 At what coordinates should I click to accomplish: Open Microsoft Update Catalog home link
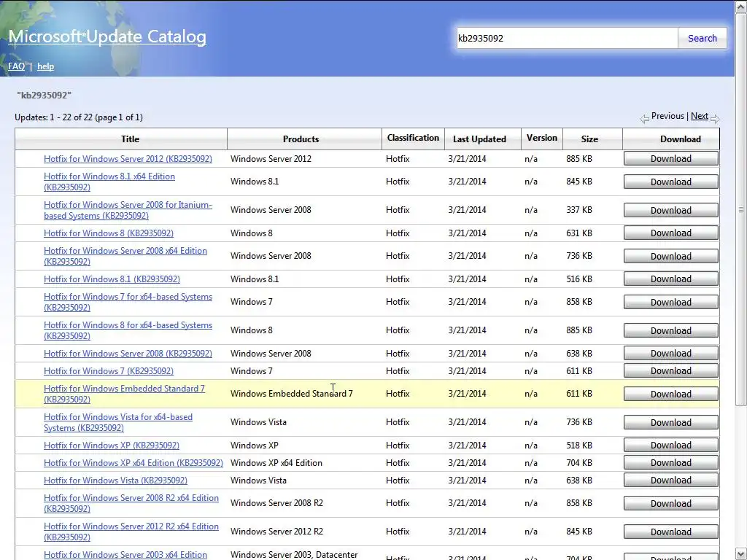point(107,36)
